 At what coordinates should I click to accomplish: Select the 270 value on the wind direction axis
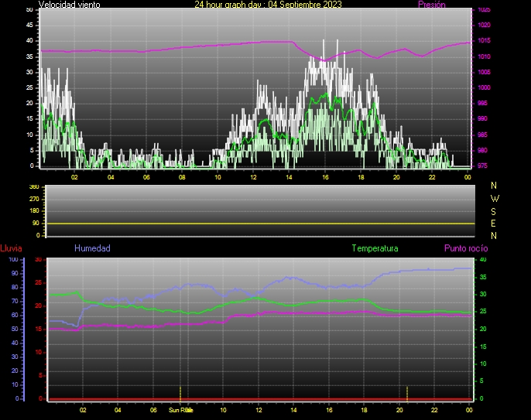click(34, 199)
